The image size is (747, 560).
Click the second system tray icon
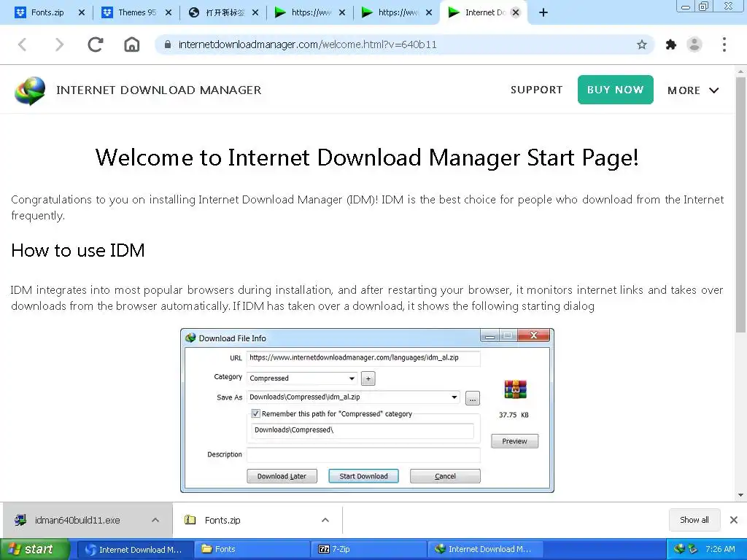pyautogui.click(x=692, y=549)
